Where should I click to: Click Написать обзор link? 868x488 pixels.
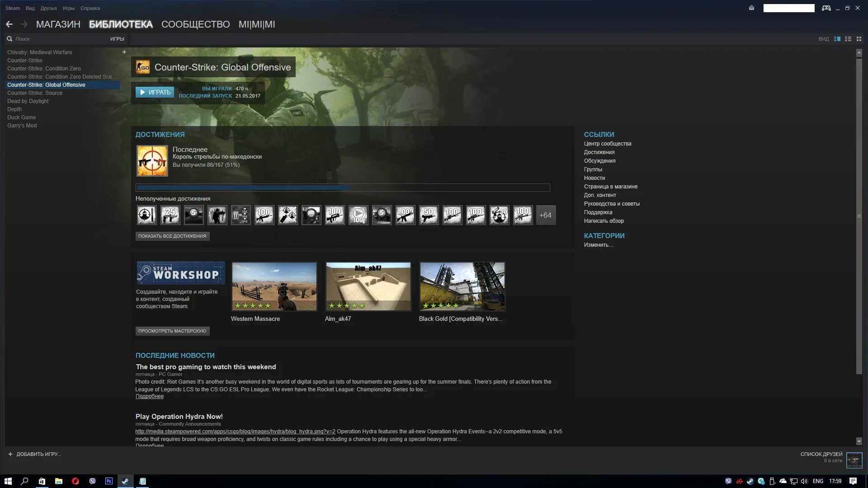pos(604,221)
